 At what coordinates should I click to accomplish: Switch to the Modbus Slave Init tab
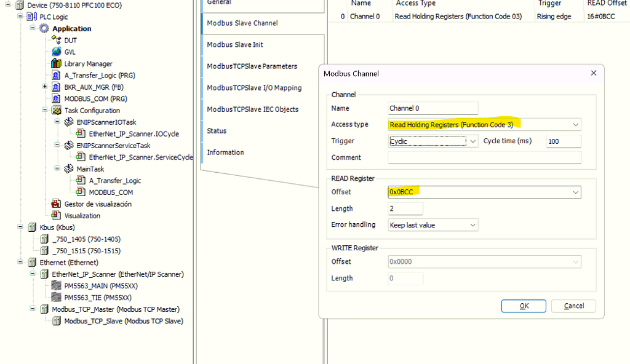234,44
